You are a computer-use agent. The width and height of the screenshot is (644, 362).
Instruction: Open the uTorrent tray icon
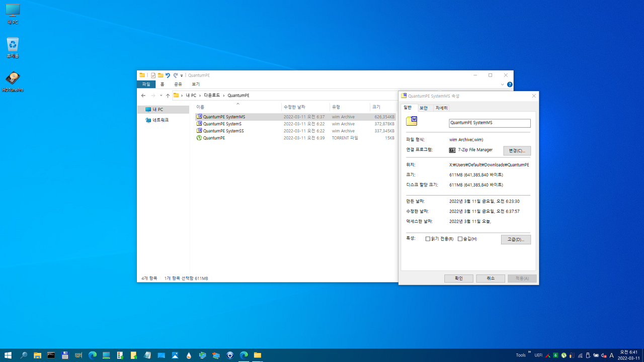(x=563, y=355)
